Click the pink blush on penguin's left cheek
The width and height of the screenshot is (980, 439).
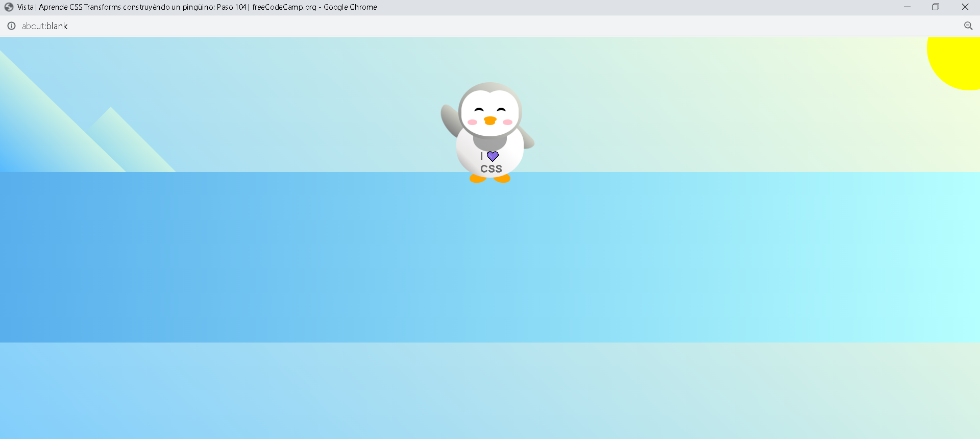[x=473, y=122]
